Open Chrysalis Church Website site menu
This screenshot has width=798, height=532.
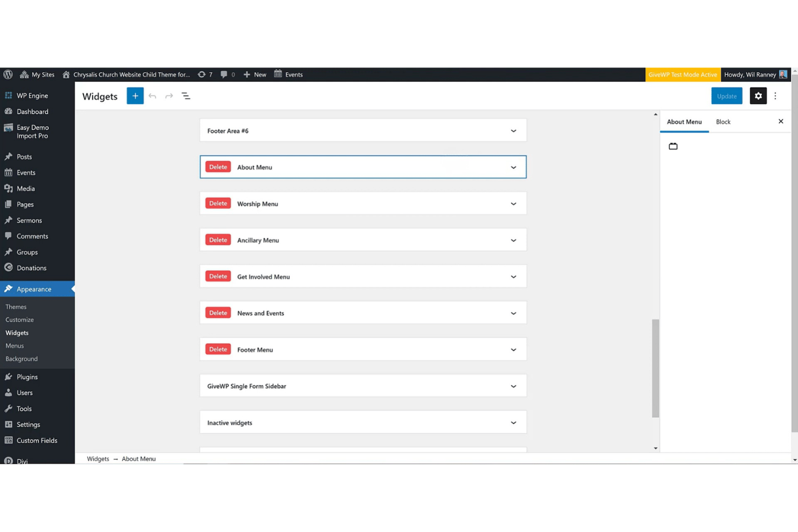tap(126, 74)
